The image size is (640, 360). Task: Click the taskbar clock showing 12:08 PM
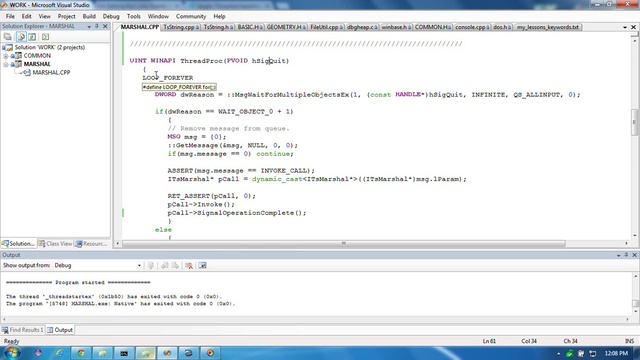point(616,353)
